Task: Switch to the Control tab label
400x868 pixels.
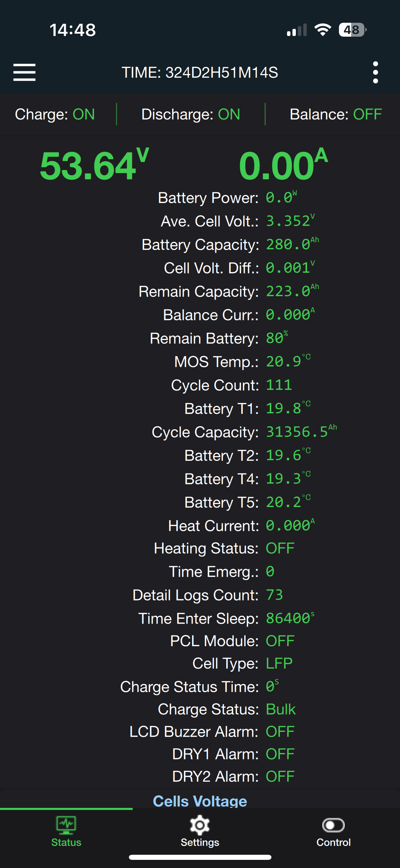Action: coord(334,843)
